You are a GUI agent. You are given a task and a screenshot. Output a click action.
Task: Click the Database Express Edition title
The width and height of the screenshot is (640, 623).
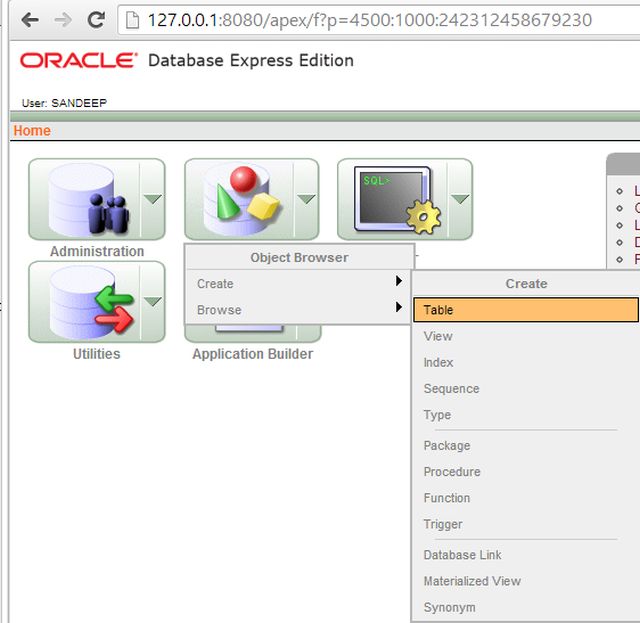click(x=251, y=60)
